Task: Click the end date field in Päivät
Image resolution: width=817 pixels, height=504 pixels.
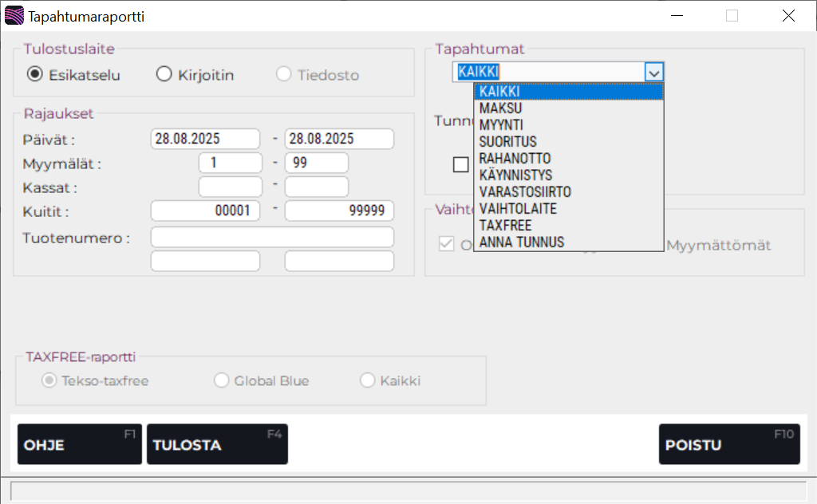Action: tap(339, 139)
